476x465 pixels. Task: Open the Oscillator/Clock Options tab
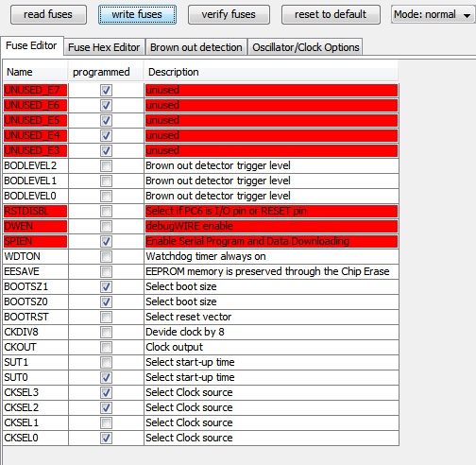click(306, 47)
